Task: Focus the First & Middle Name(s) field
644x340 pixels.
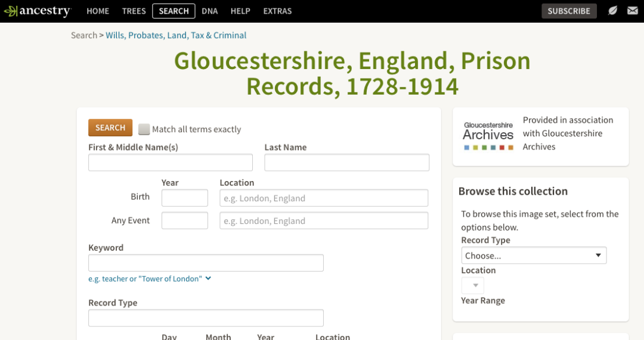Action: pos(171,163)
